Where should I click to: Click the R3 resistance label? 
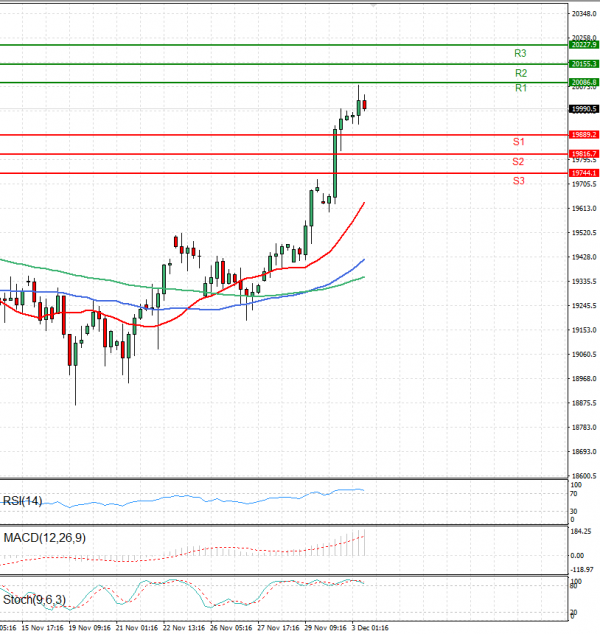pos(520,53)
